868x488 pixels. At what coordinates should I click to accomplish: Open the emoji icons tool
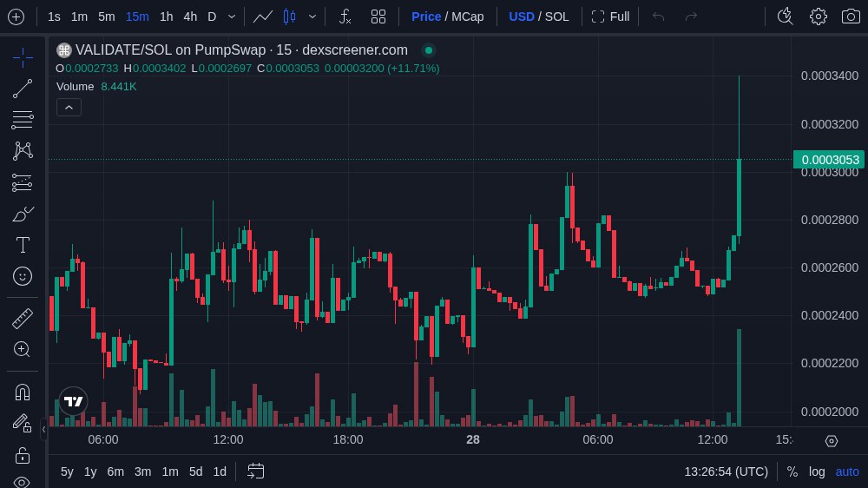click(x=23, y=276)
